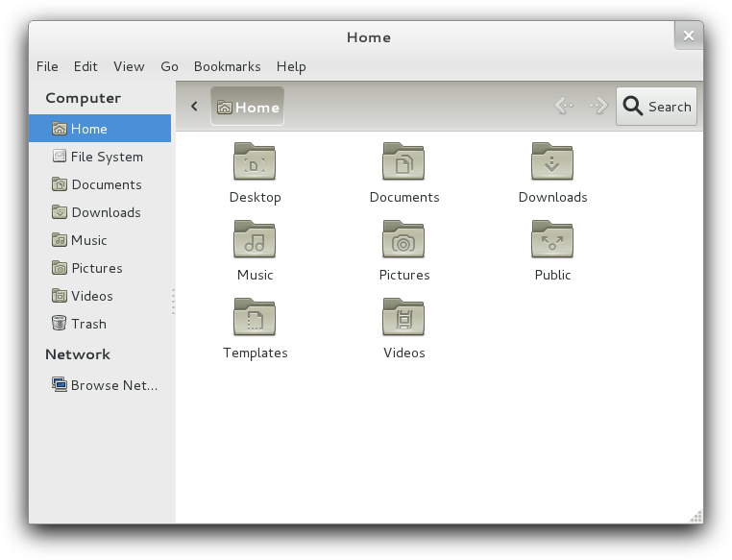Close the Home window
Image resolution: width=732 pixels, height=560 pixels.
[x=689, y=36]
